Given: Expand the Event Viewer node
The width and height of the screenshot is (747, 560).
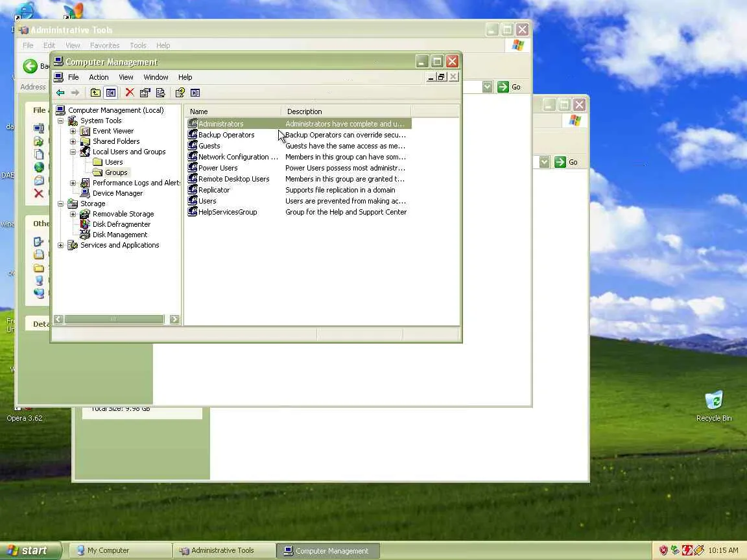Looking at the screenshot, I should 73,131.
